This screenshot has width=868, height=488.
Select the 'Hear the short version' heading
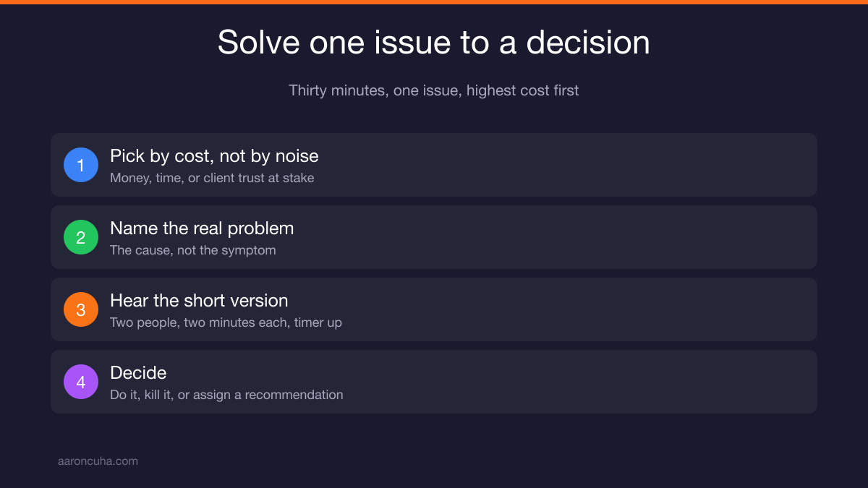(199, 300)
